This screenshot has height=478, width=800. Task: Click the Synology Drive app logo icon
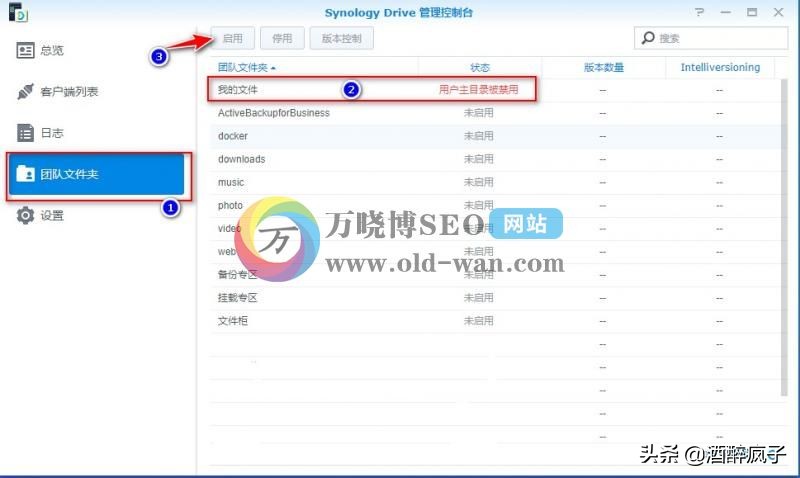(18, 12)
